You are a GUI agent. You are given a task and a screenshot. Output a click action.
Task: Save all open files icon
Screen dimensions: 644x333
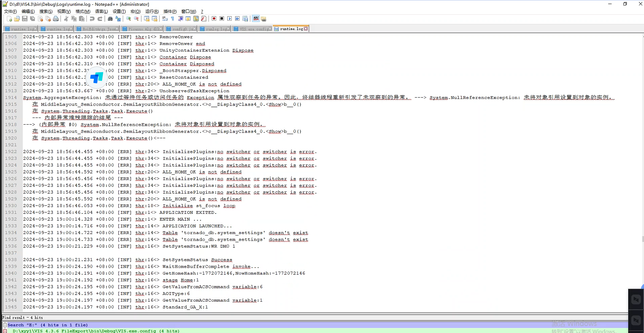[32, 19]
